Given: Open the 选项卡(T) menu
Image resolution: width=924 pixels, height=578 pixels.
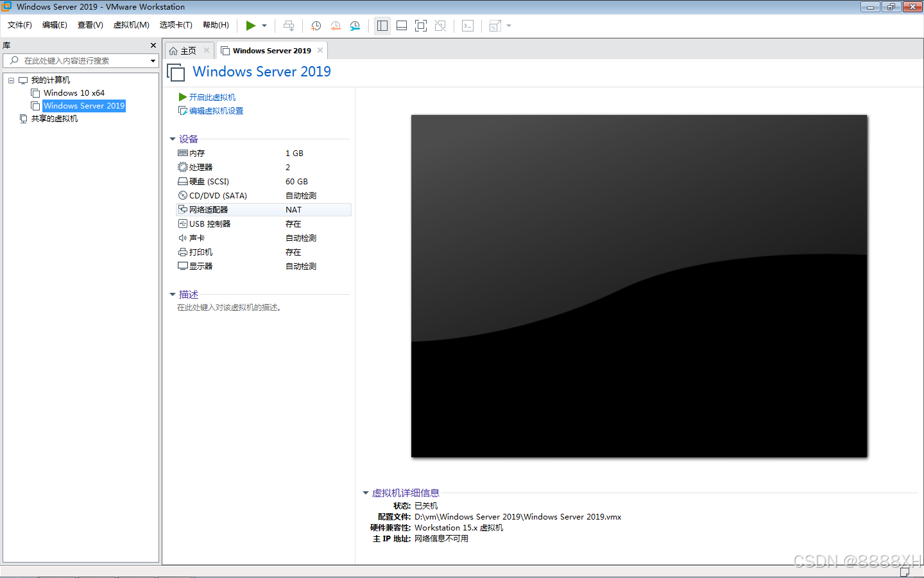Looking at the screenshot, I should coord(176,25).
